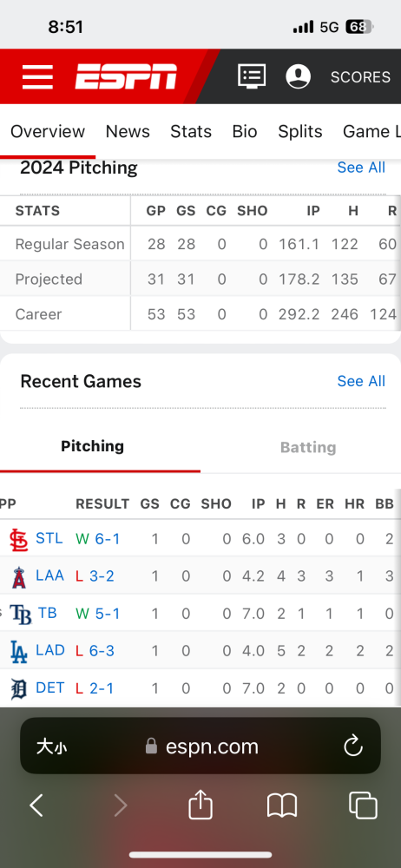Open the Safari tabs overview icon

(x=363, y=805)
